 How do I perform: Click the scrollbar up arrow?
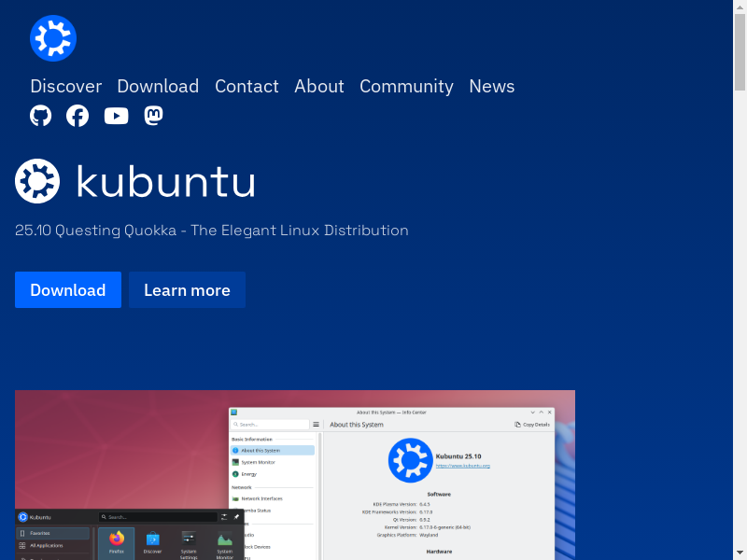point(740,7)
